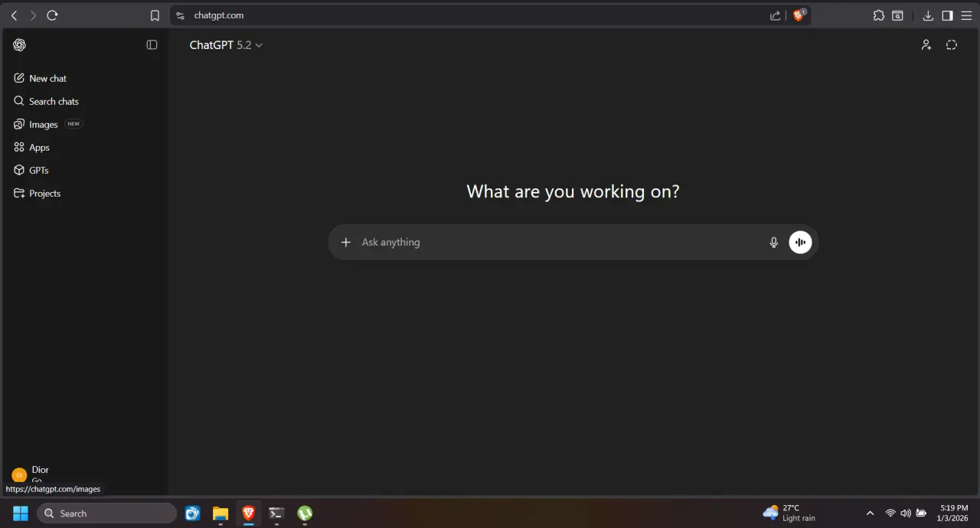This screenshot has width=980, height=528.
Task: Click the plus attach button in prompt box
Action: pos(345,242)
